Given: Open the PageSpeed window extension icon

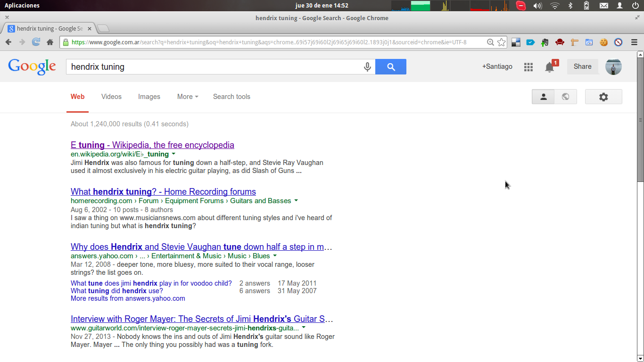Looking at the screenshot, I should click(589, 42).
